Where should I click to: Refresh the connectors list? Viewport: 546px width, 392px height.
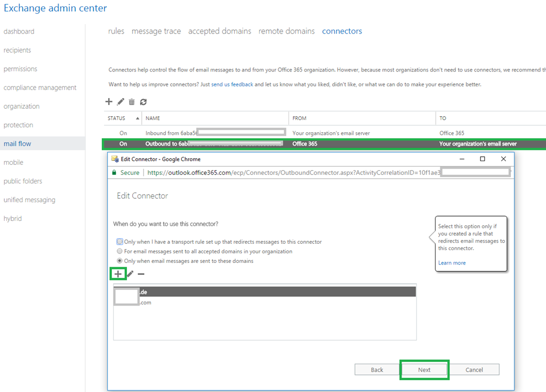pyautogui.click(x=143, y=102)
